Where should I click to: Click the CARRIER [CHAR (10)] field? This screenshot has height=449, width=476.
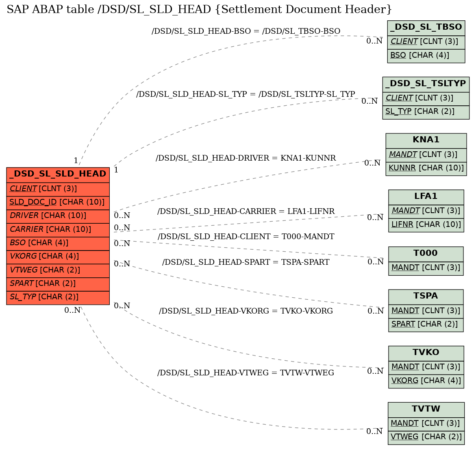(x=58, y=230)
